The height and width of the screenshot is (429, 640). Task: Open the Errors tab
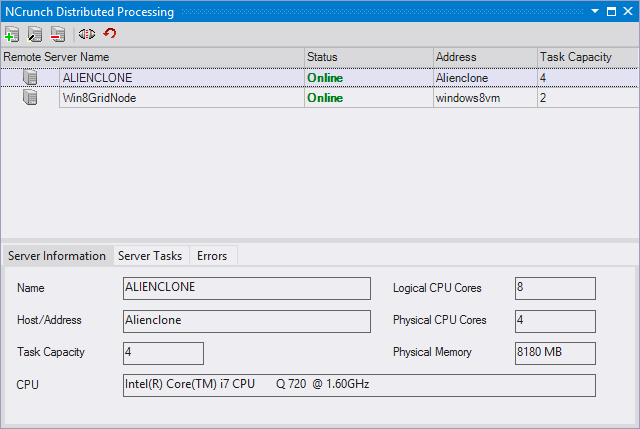pos(212,256)
